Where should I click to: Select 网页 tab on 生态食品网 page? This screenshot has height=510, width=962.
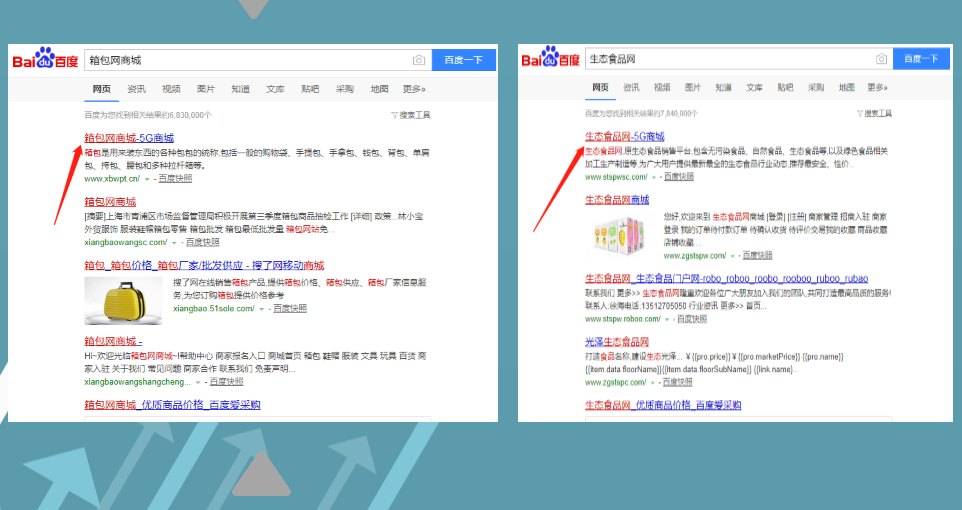[x=600, y=88]
